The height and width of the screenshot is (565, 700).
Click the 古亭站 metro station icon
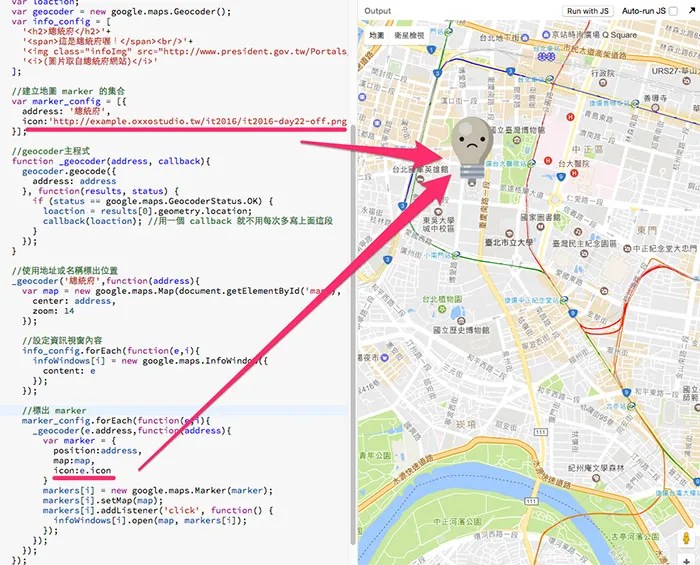click(x=631, y=406)
